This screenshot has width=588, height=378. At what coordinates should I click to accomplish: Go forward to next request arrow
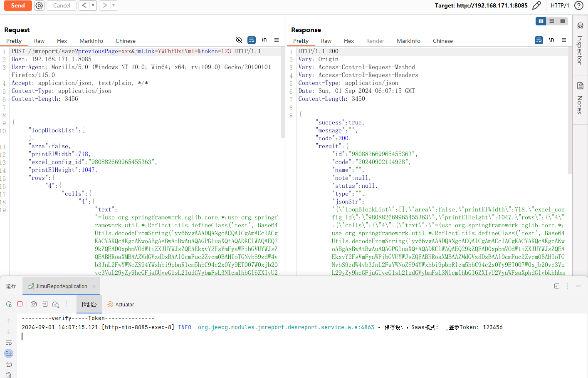click(105, 5)
